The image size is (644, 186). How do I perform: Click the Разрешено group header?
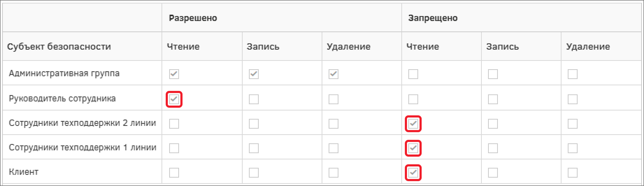click(193, 18)
